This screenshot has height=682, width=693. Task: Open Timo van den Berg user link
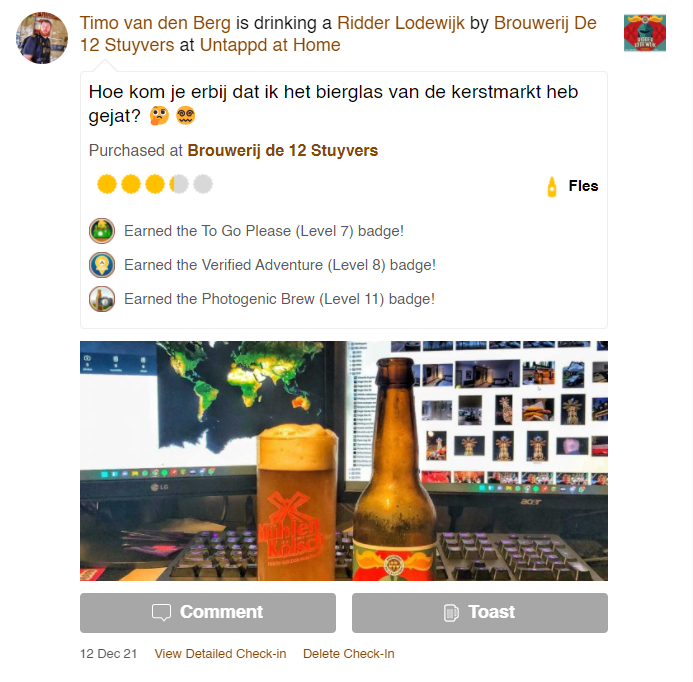click(x=155, y=23)
